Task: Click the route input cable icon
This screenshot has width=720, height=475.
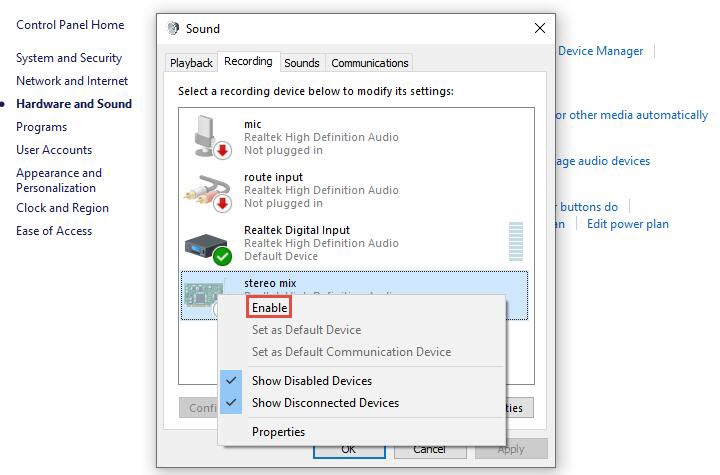Action: click(x=208, y=189)
